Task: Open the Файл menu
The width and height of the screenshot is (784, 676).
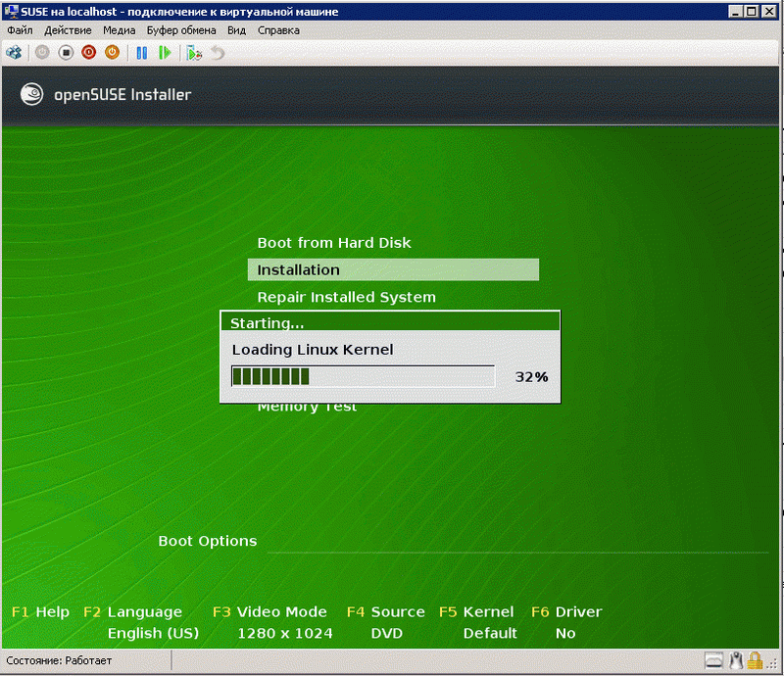Action: pyautogui.click(x=20, y=30)
